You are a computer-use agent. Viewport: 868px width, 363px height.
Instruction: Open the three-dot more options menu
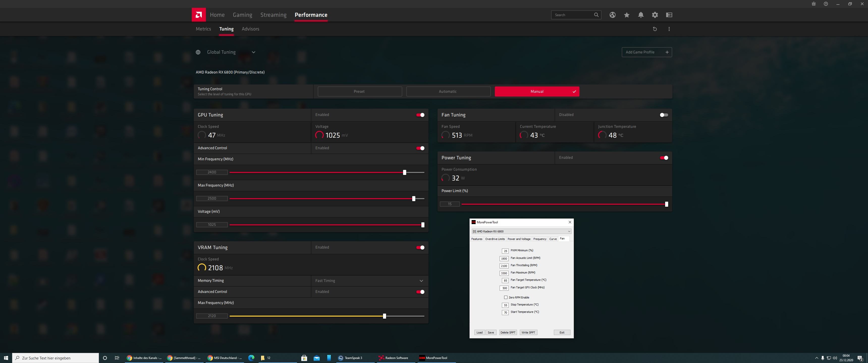point(669,29)
